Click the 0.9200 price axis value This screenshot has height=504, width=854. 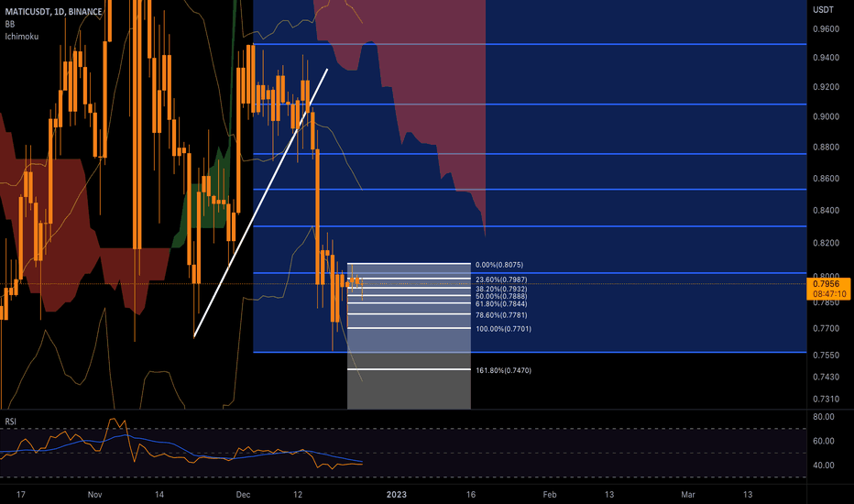(826, 87)
